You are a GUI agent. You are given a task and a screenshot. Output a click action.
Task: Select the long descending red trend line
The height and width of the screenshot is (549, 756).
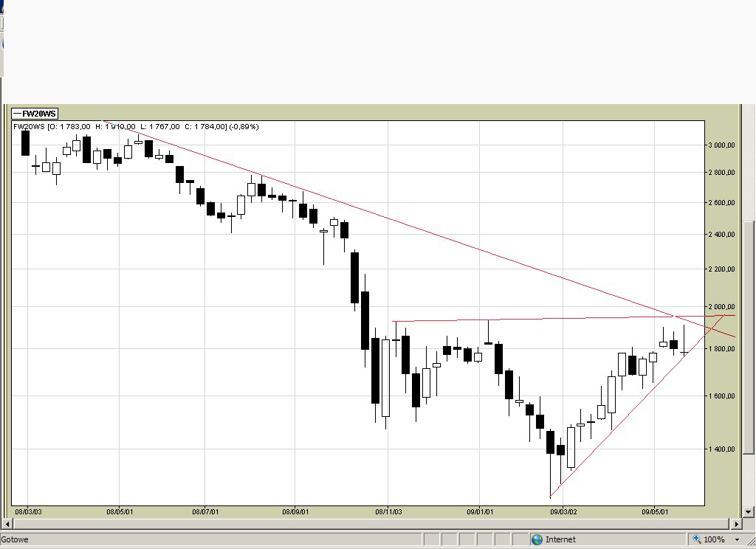[x=419, y=229]
